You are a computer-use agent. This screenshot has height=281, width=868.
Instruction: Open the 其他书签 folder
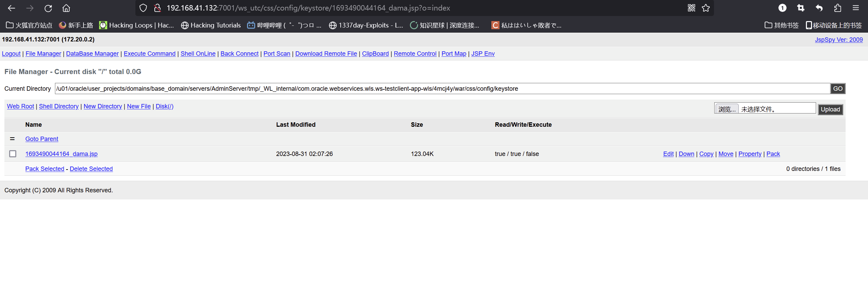tap(782, 25)
